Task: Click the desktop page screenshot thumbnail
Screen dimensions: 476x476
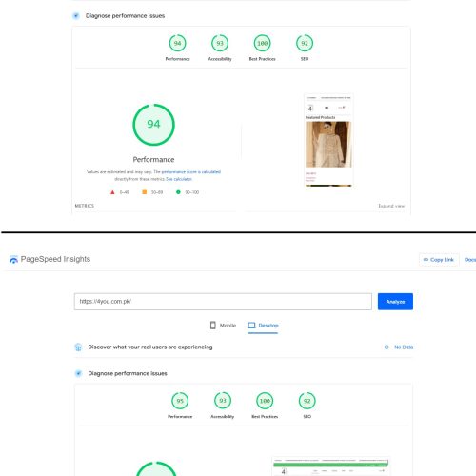Action: tap(331, 466)
